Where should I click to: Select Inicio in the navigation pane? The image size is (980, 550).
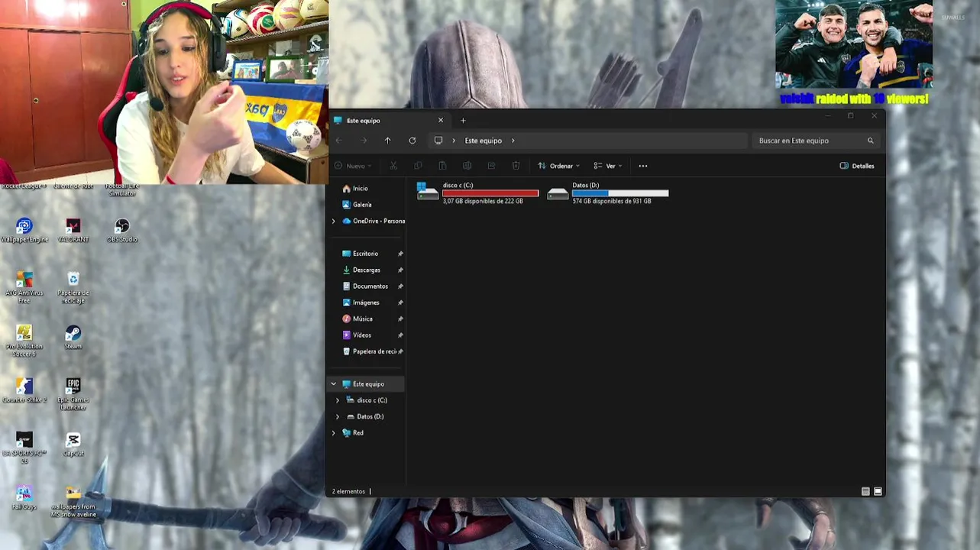[x=355, y=189]
